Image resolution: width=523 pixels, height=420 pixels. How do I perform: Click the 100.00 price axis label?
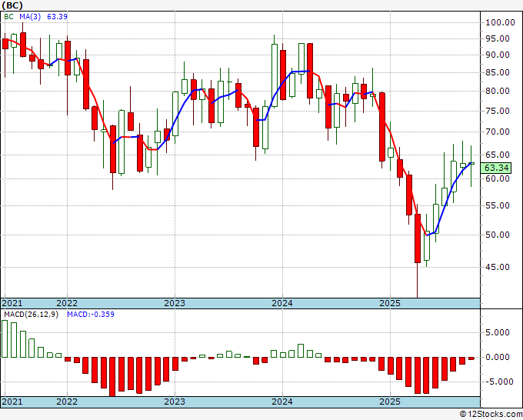click(501, 22)
